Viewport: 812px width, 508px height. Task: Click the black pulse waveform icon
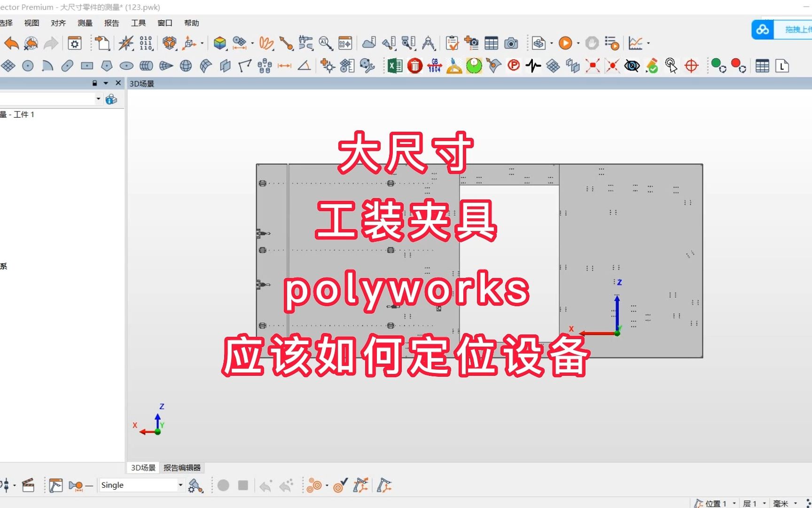(x=533, y=66)
